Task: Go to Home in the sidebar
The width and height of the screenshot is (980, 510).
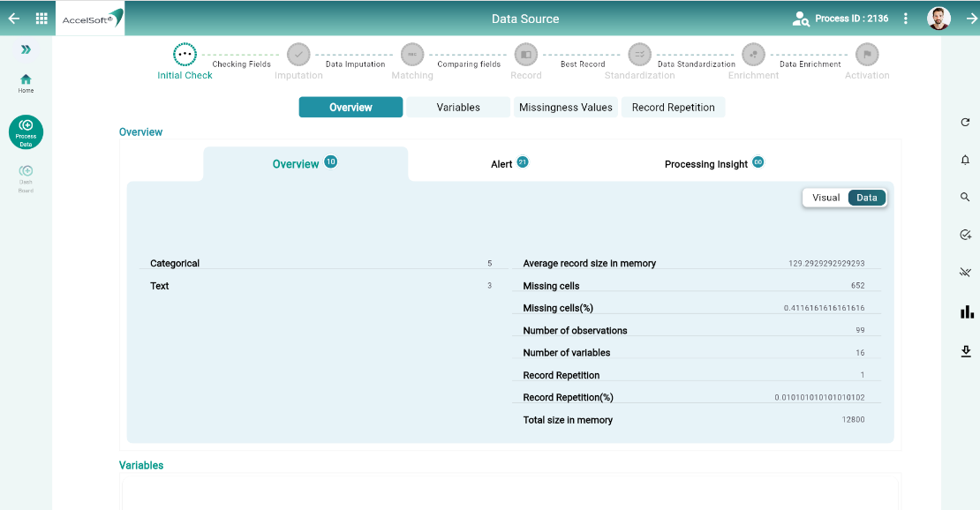Action: click(x=26, y=83)
